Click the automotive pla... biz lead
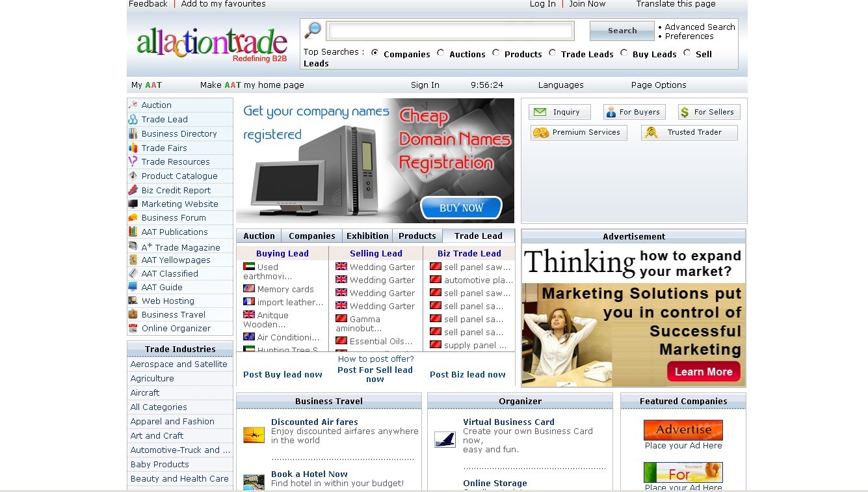Image resolution: width=868 pixels, height=492 pixels. 479,280
